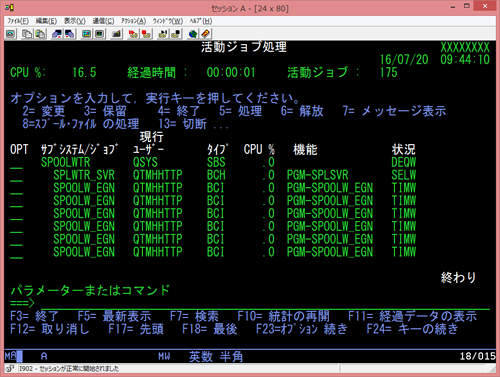Click the Record macro toolbar icon
This screenshot has width=500, height=377.
pos(133,34)
